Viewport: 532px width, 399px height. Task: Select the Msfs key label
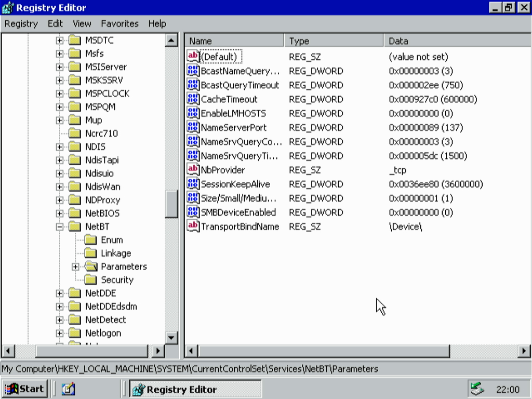point(95,54)
